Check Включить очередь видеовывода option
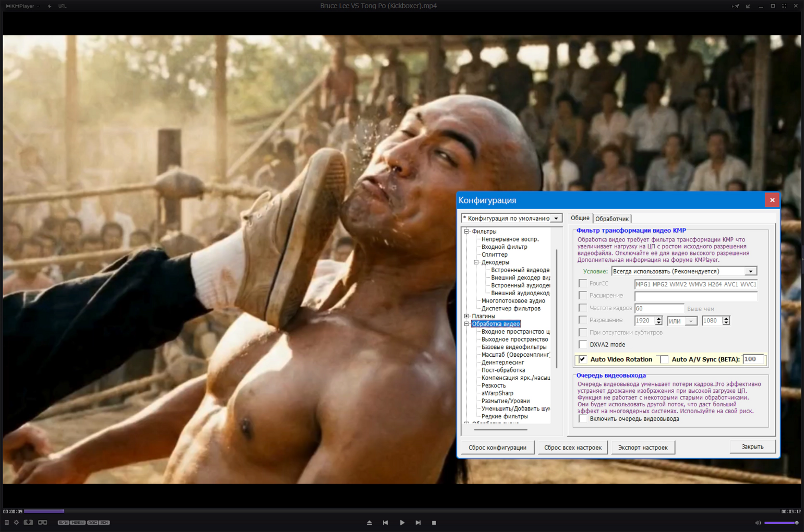804x532 pixels. [x=583, y=419]
